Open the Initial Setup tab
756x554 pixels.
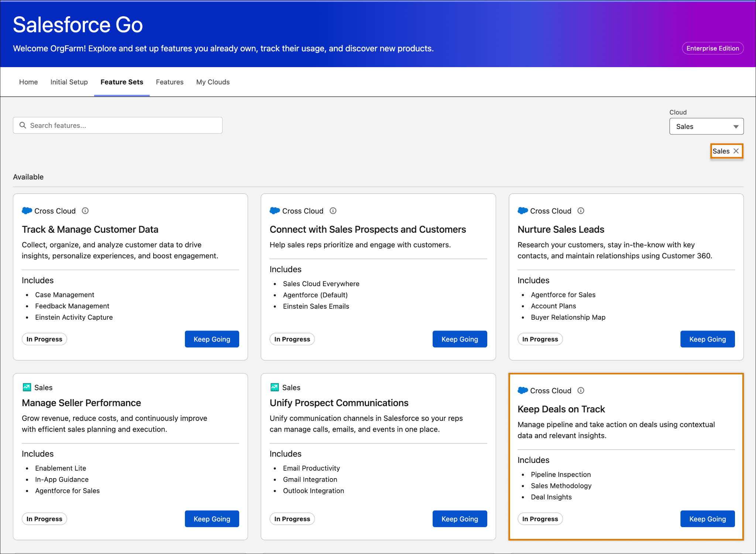[69, 82]
